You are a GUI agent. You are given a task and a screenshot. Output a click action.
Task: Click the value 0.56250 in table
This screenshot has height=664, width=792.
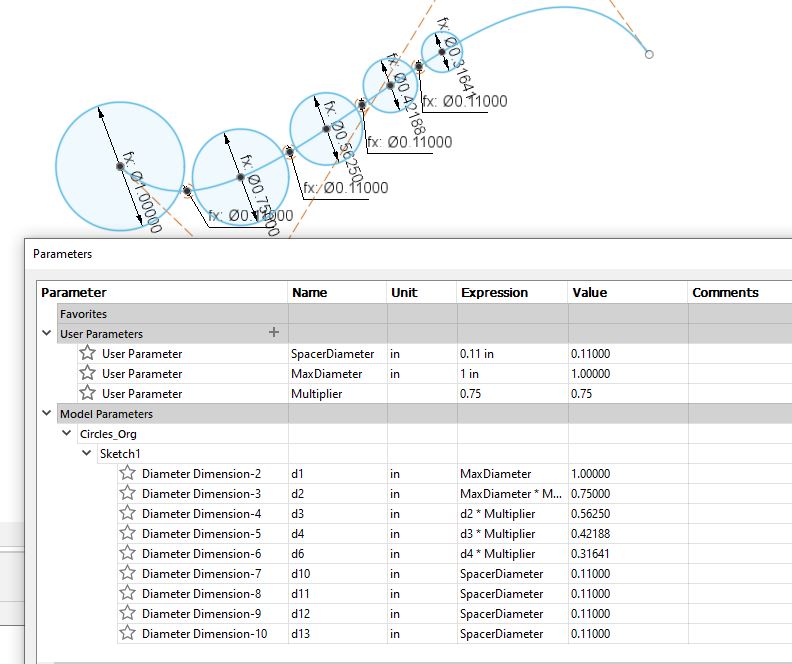click(x=590, y=514)
